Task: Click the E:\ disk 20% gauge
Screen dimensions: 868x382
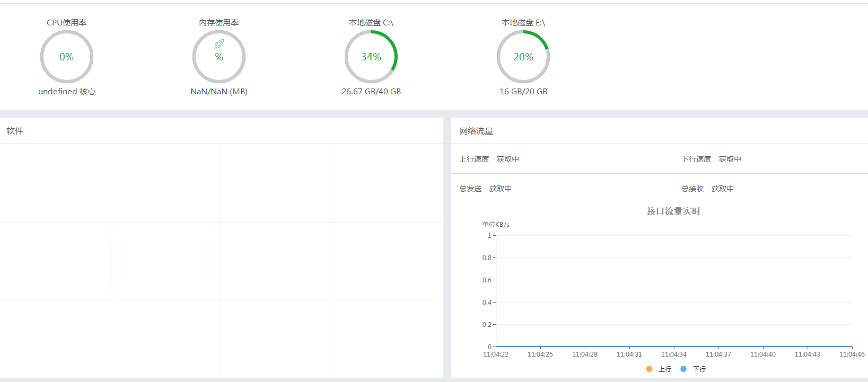Action: click(523, 57)
